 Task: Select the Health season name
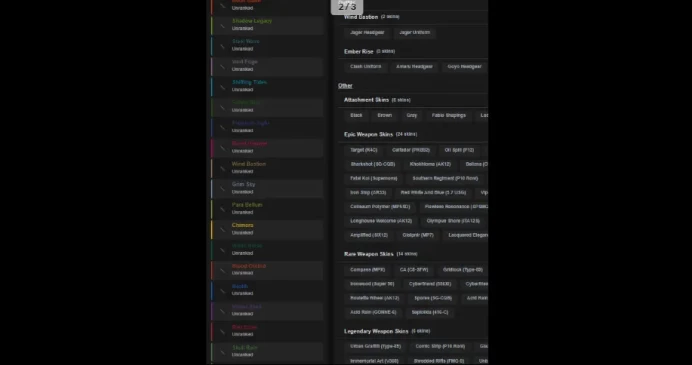(x=240, y=286)
